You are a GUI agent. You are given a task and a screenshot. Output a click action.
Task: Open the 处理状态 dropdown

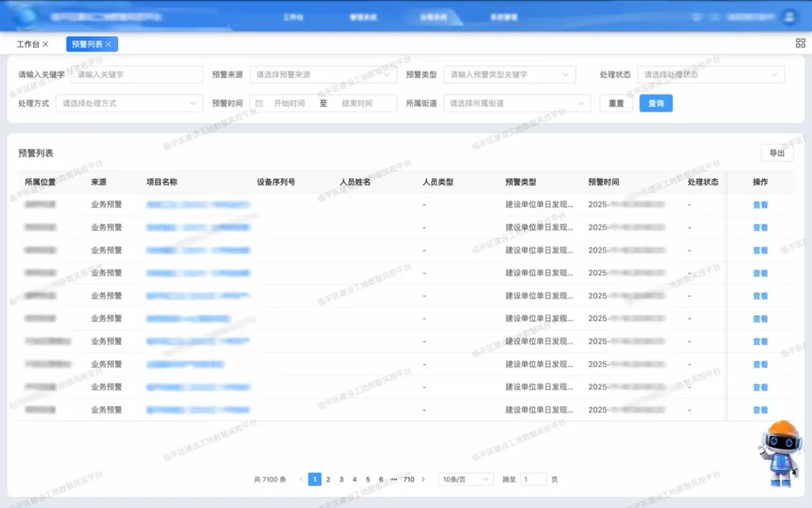click(x=710, y=74)
